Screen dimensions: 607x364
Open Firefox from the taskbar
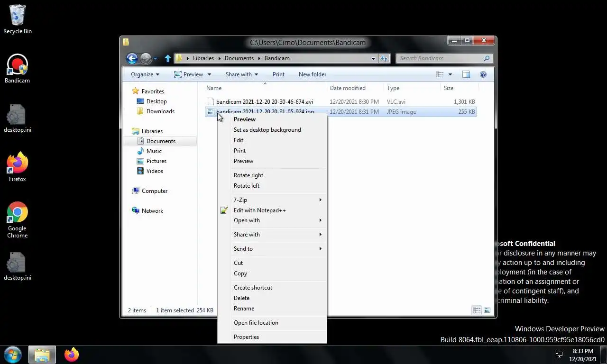[72, 355]
